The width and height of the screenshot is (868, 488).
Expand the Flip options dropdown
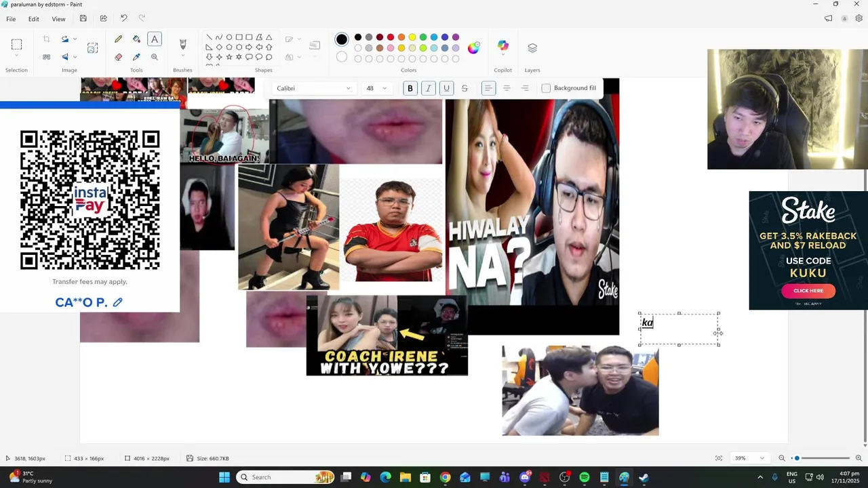point(75,57)
